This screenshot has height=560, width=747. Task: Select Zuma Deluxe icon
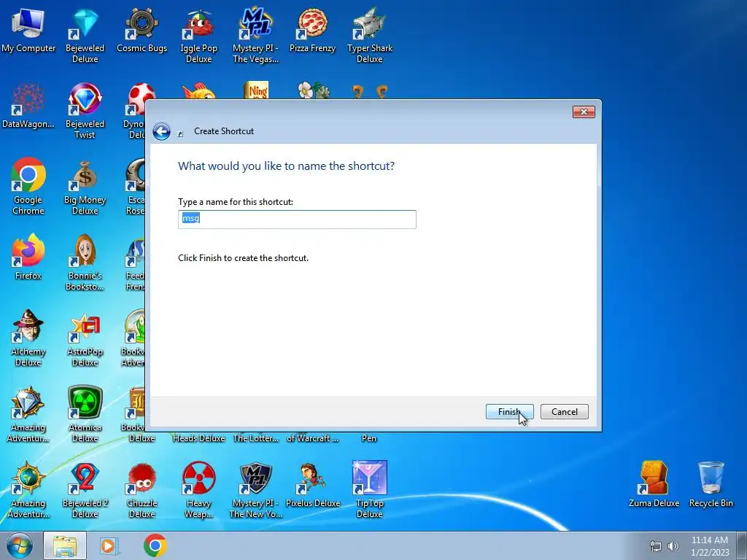pyautogui.click(x=654, y=485)
